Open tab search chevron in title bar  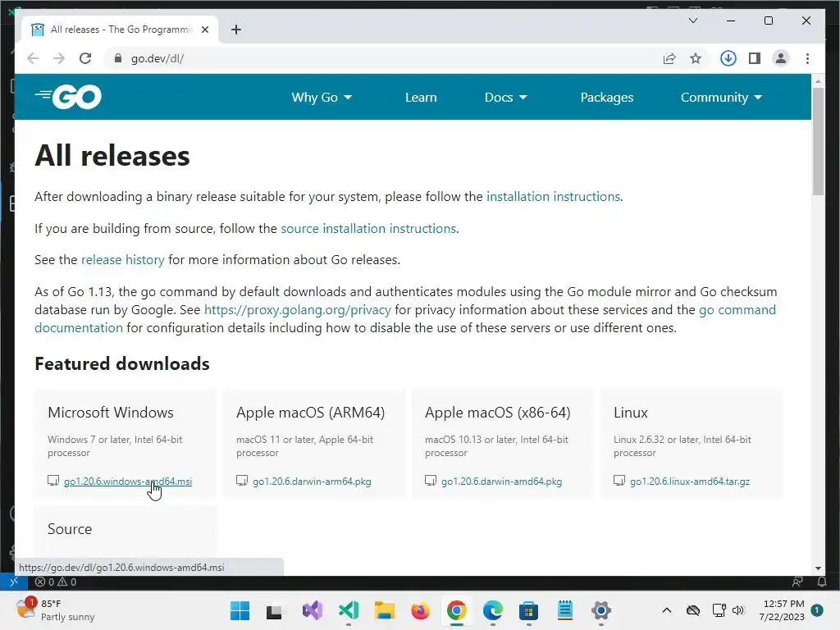[692, 21]
